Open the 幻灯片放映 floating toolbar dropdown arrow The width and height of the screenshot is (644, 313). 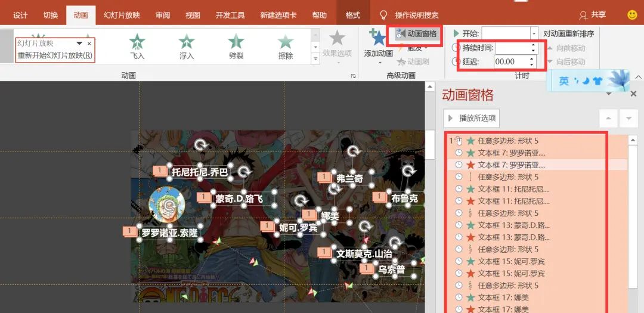(x=79, y=43)
